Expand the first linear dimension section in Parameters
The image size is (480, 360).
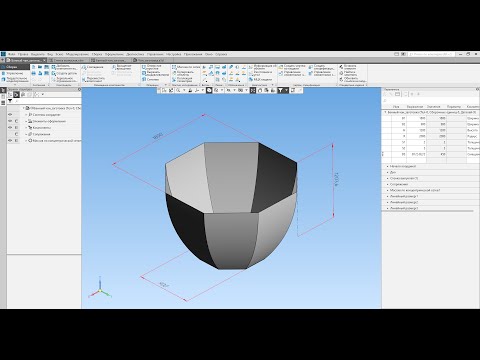tap(387, 196)
